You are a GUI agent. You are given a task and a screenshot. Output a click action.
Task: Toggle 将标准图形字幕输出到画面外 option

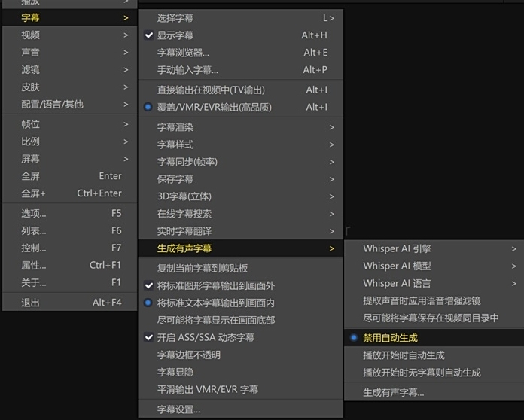point(215,285)
